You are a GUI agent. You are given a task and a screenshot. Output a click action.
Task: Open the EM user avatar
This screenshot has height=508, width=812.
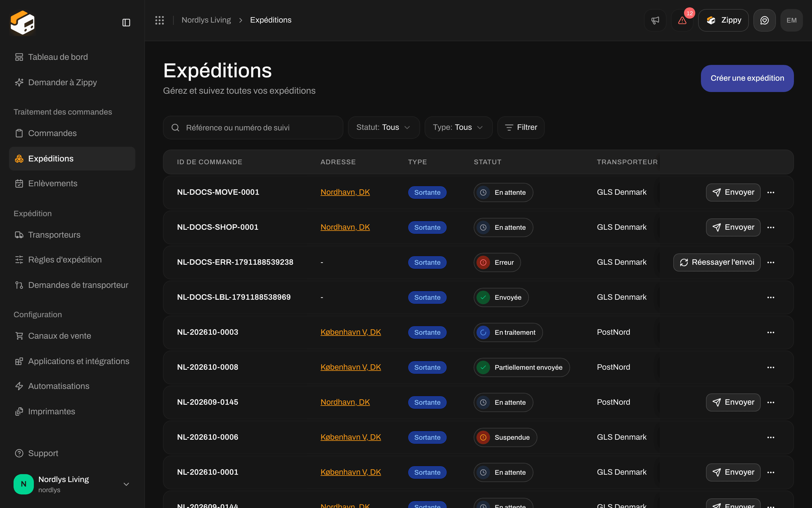791,20
